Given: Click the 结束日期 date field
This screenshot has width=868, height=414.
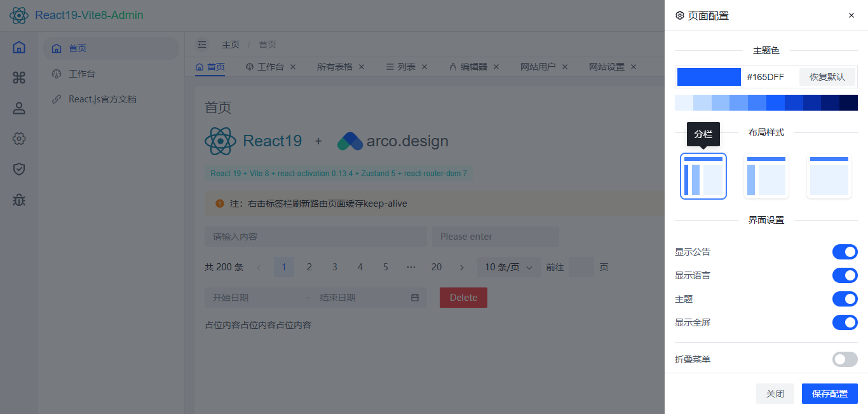Looking at the screenshot, I should click(x=359, y=298).
